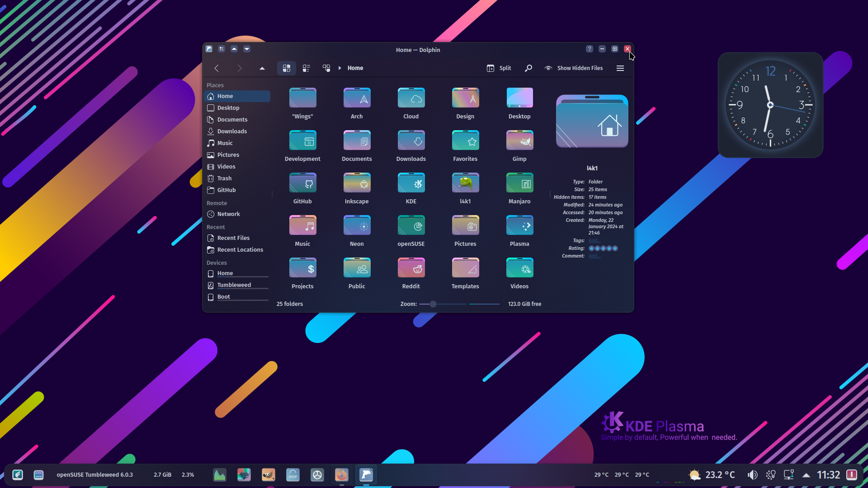Add a comment in info panel
This screenshot has width=868, height=488.
(594, 256)
